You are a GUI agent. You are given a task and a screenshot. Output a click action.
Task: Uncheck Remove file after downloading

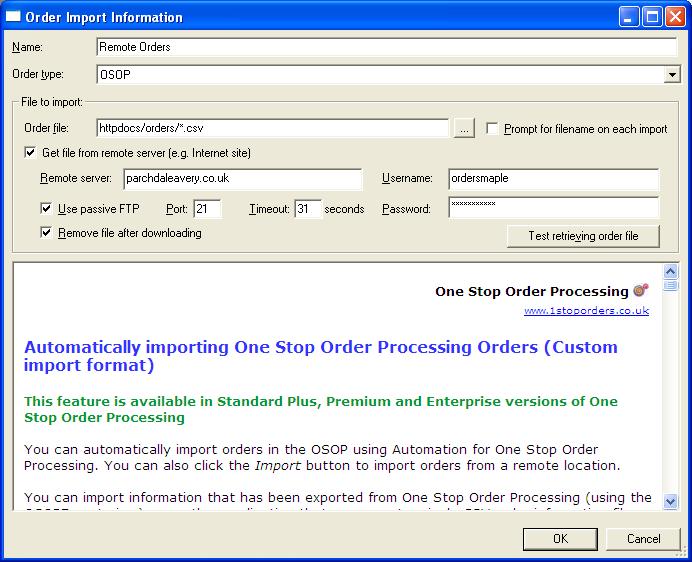pyautogui.click(x=46, y=233)
